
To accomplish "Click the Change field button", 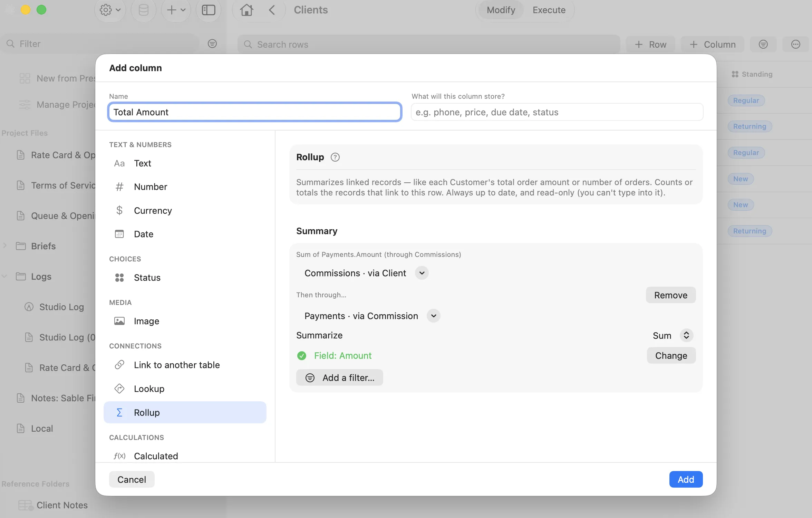I will (671, 355).
